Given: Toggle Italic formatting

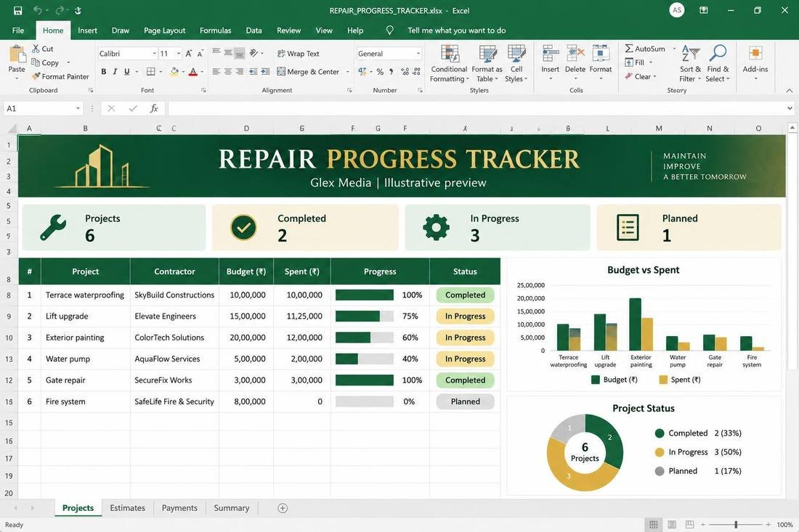Looking at the screenshot, I should point(115,72).
